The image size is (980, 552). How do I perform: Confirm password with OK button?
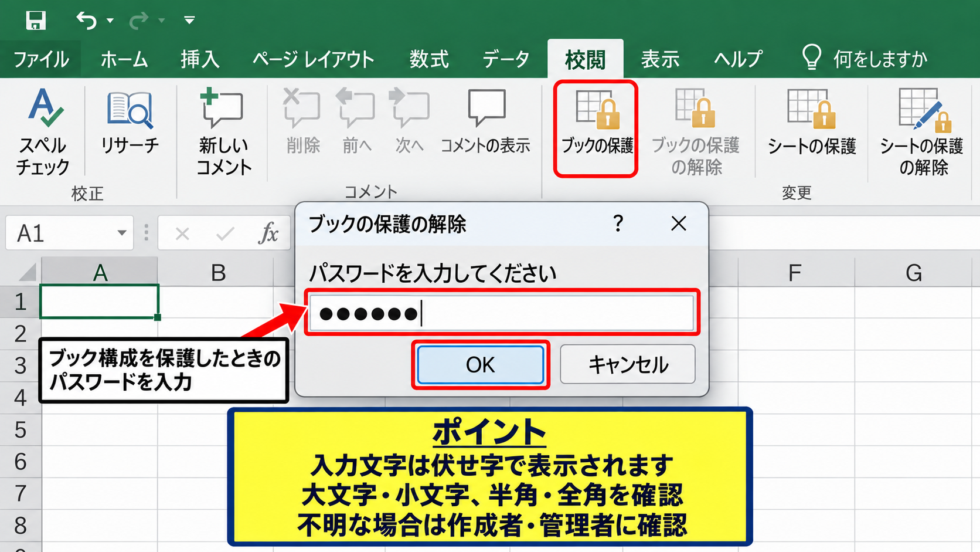click(x=481, y=365)
